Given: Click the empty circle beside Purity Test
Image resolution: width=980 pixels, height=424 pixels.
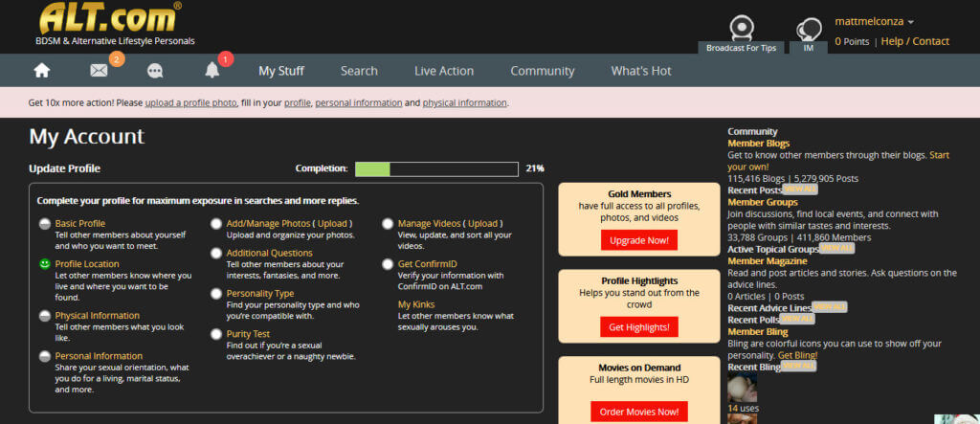Looking at the screenshot, I should pyautogui.click(x=216, y=334).
